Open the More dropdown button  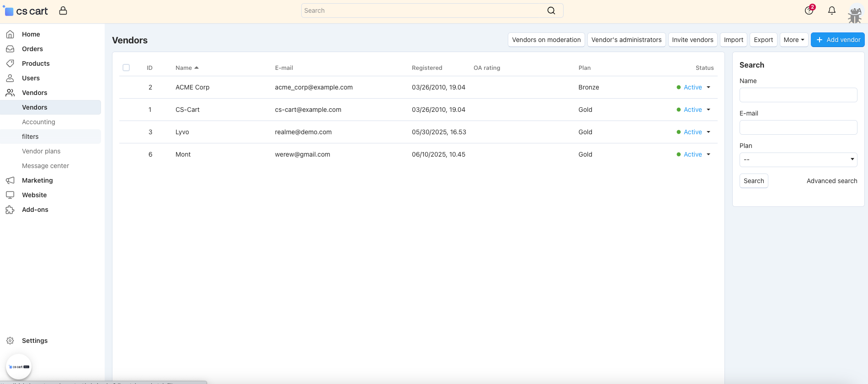point(794,40)
